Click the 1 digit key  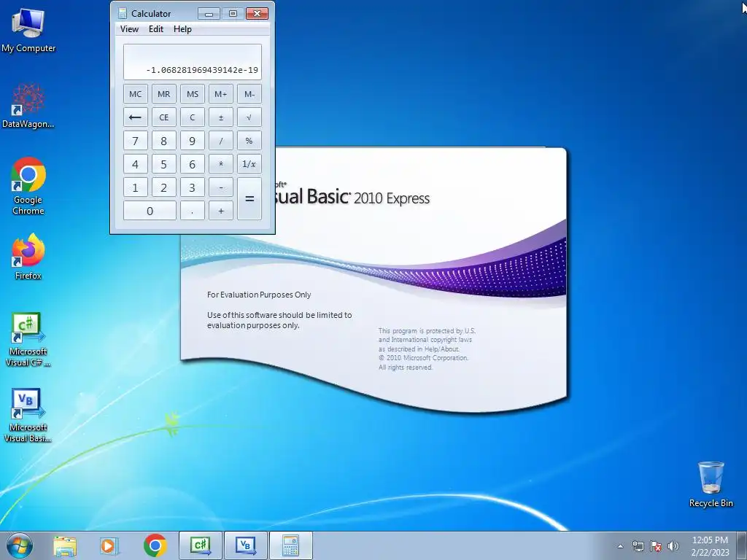coord(135,187)
